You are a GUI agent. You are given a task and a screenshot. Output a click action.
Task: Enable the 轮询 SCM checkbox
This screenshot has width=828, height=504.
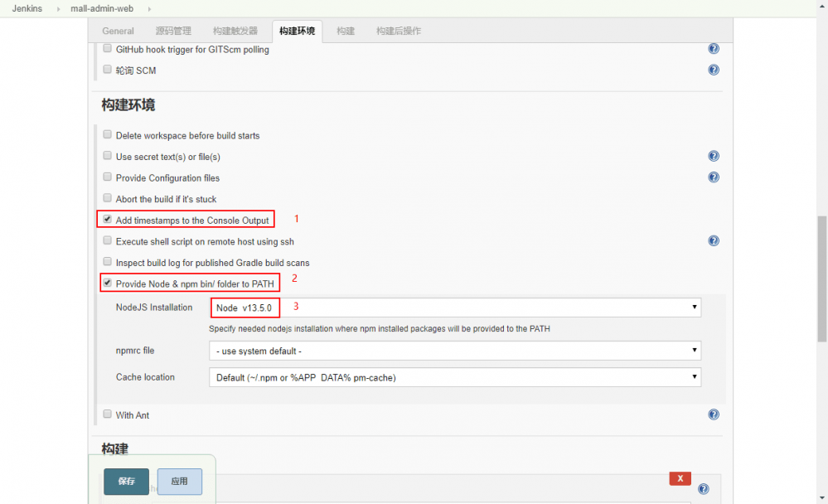(107, 70)
